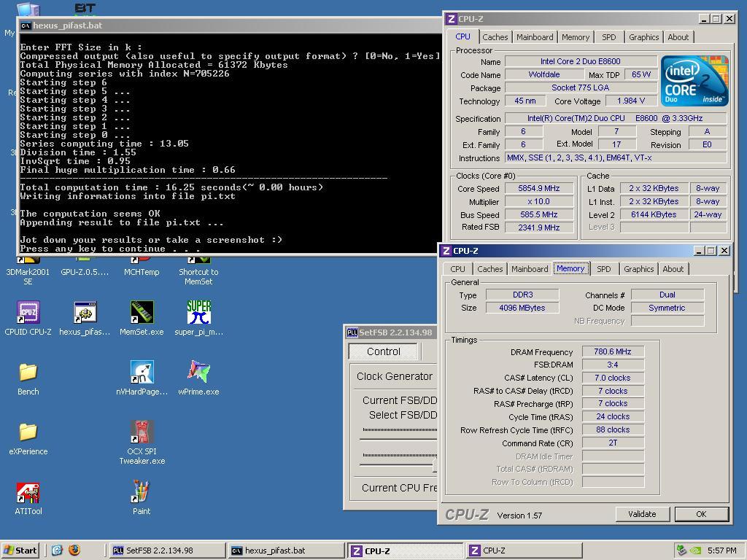Open Memory tab in upper CPU-Z window

coord(575,37)
